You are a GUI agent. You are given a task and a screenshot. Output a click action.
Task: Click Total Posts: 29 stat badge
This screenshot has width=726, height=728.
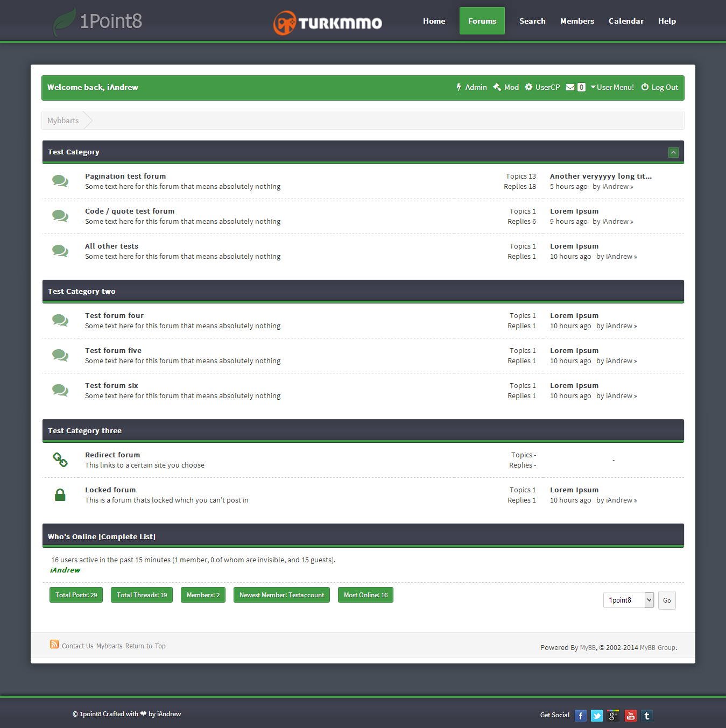[x=76, y=595]
